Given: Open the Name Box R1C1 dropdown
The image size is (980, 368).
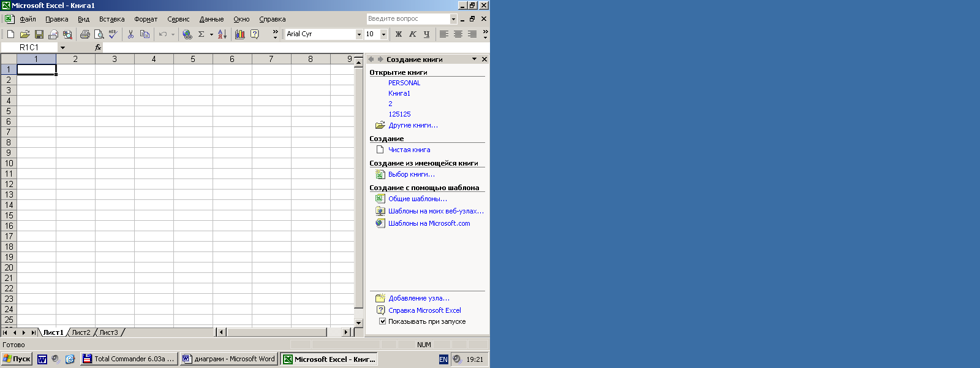Looking at the screenshot, I should point(62,47).
